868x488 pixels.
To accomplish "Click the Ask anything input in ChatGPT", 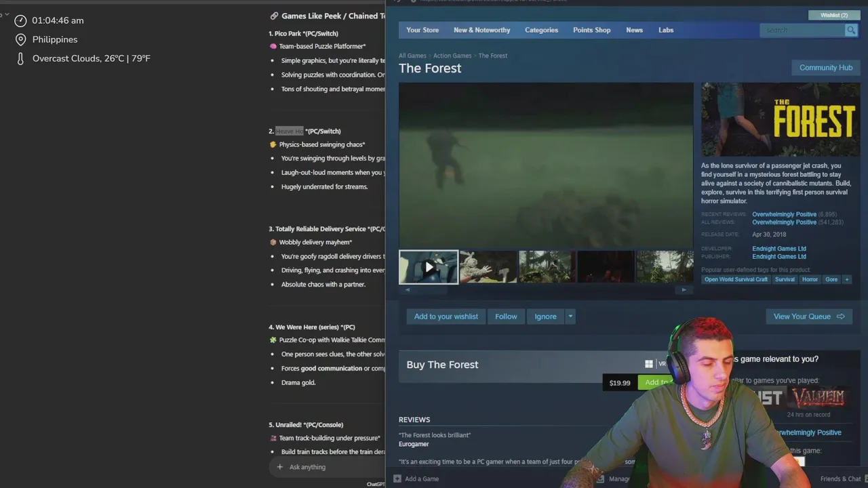I will click(307, 467).
